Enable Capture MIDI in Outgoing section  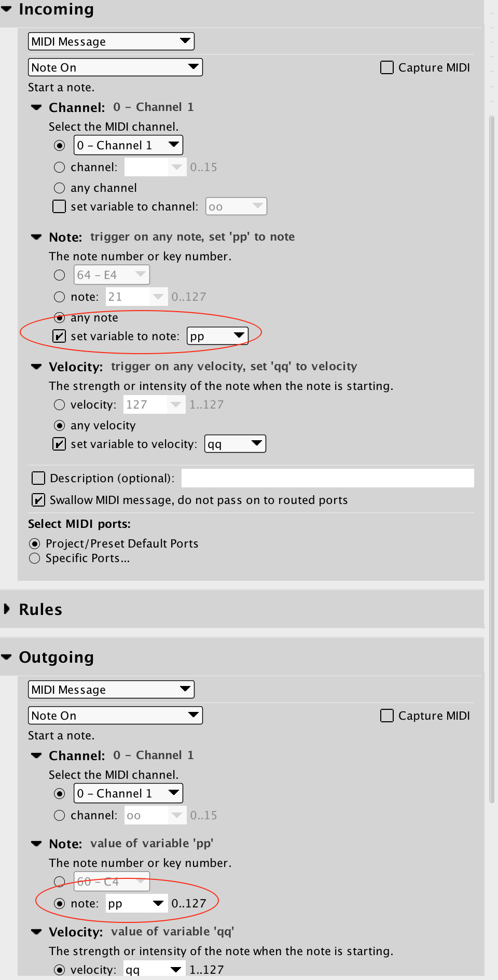387,716
